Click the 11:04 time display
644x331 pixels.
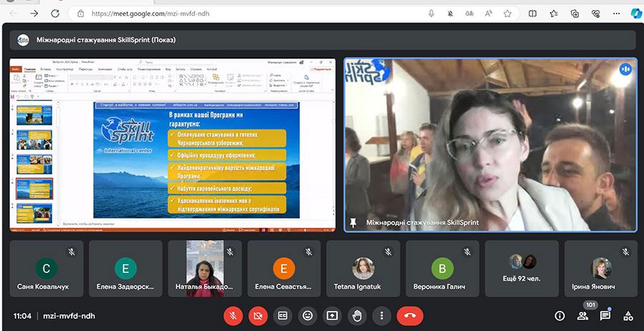click(22, 316)
